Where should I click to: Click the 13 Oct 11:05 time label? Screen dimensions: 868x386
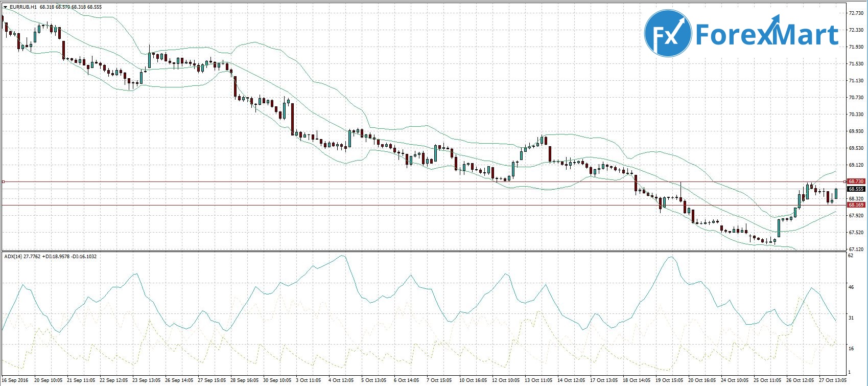[x=538, y=380]
